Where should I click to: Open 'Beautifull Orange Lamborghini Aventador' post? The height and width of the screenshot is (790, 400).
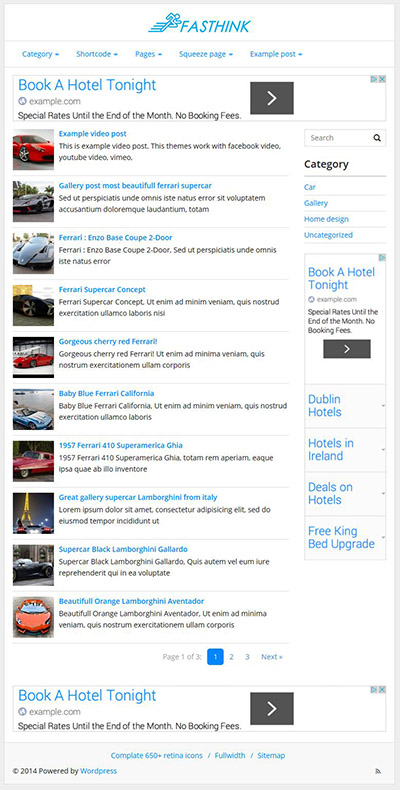point(131,601)
